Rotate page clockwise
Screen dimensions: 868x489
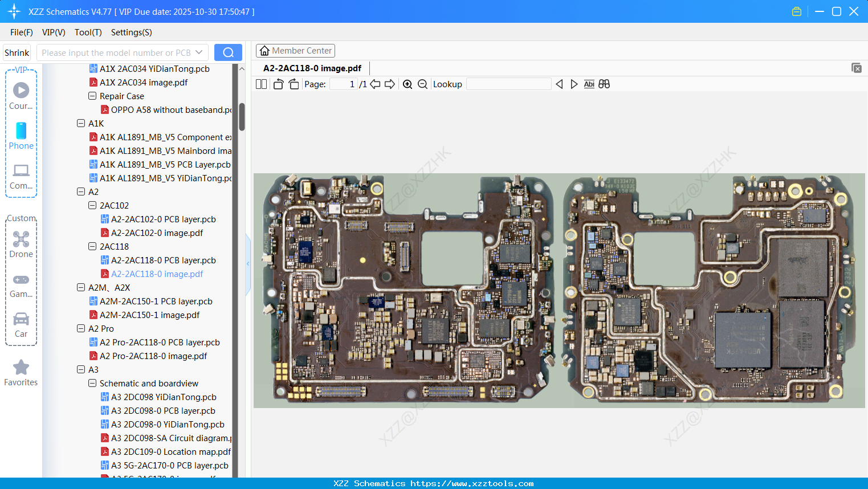point(294,84)
